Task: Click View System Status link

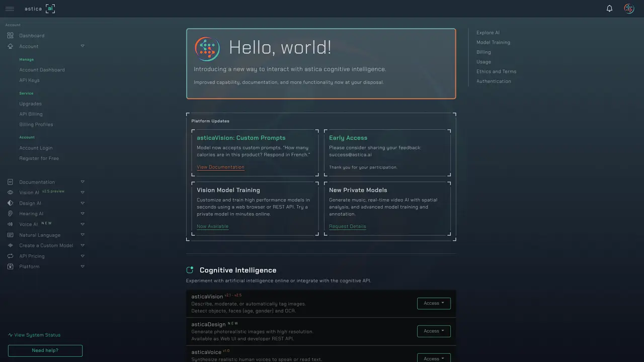Action: [34, 335]
